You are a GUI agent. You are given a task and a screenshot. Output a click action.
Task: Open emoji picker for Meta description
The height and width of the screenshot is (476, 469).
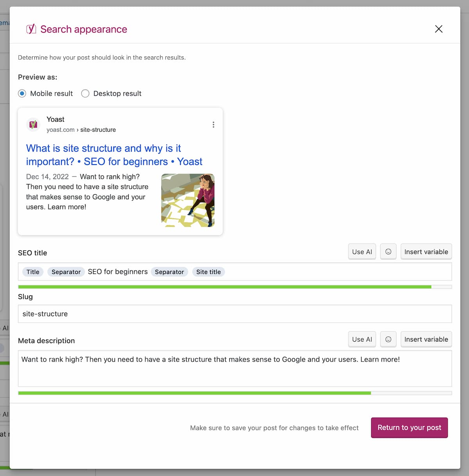coord(388,339)
